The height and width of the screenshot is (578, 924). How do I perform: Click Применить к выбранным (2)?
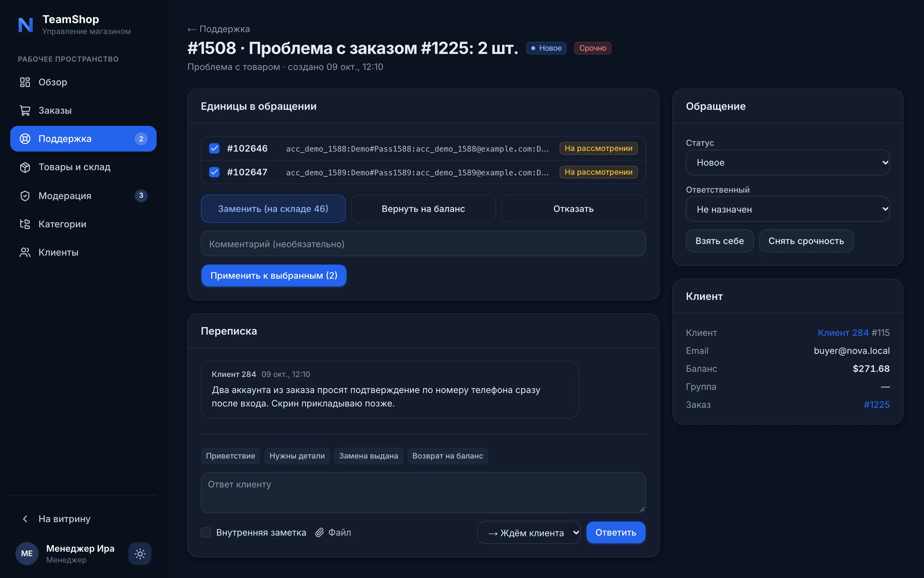274,276
